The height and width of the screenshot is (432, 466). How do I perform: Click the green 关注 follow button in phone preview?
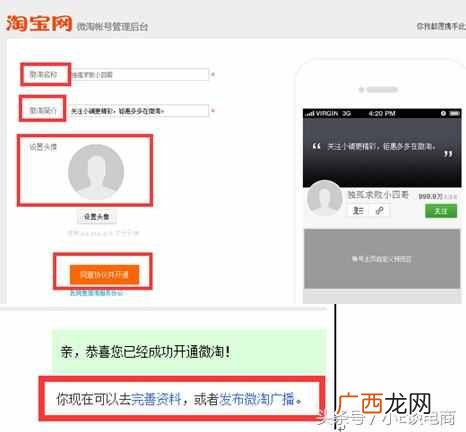(441, 211)
